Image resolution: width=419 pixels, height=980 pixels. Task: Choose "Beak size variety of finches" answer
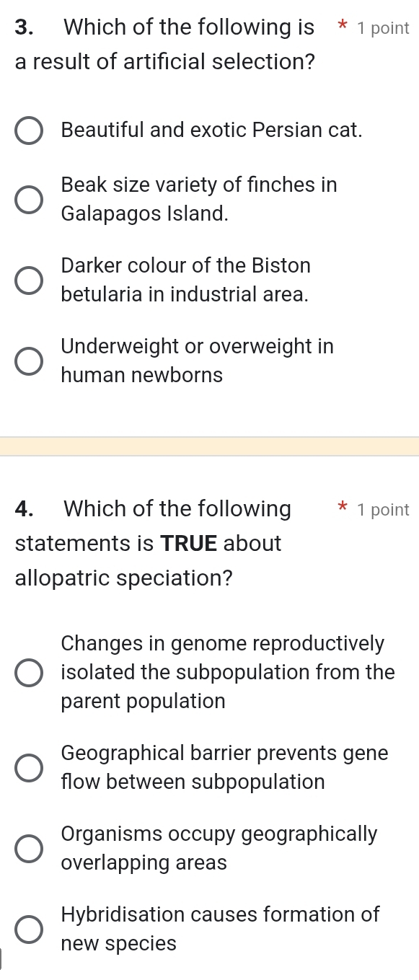click(198, 199)
